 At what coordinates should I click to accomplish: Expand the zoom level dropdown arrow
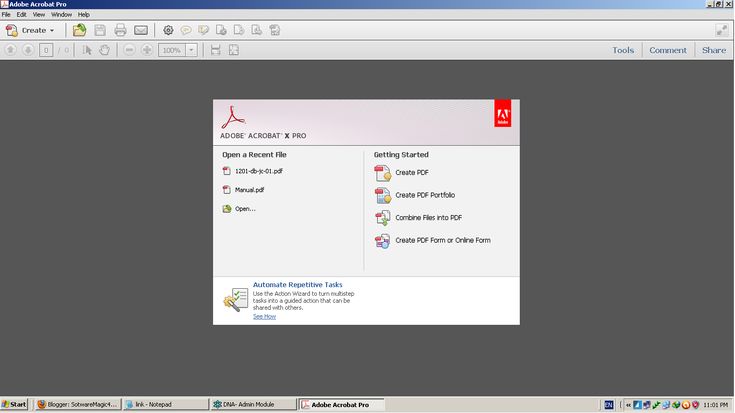click(191, 50)
